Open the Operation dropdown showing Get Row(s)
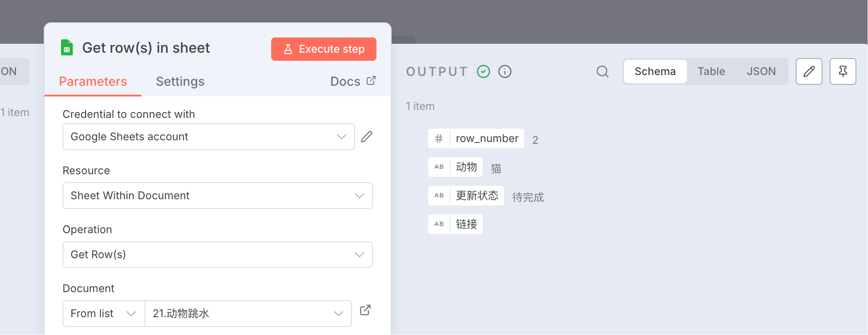Image resolution: width=868 pixels, height=335 pixels. [218, 255]
